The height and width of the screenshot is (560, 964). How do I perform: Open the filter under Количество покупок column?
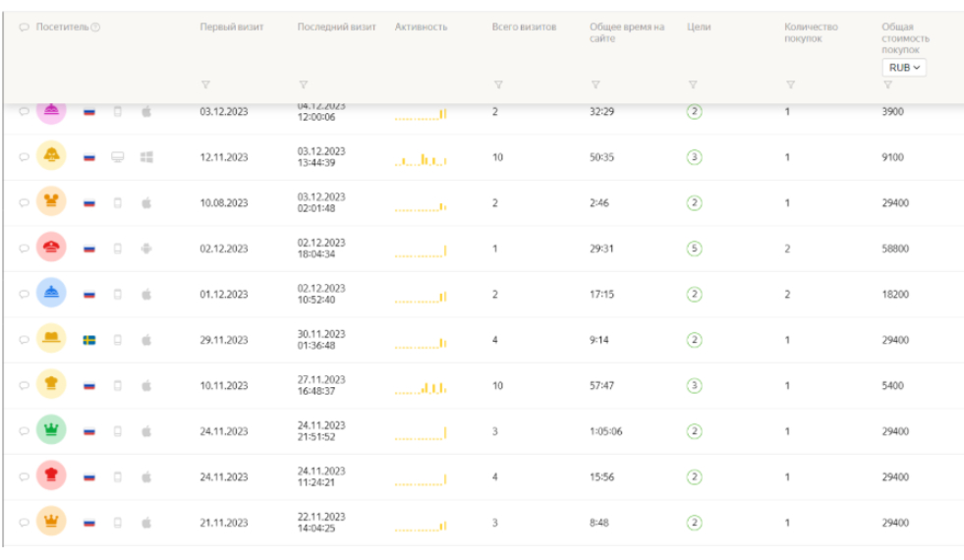click(790, 84)
